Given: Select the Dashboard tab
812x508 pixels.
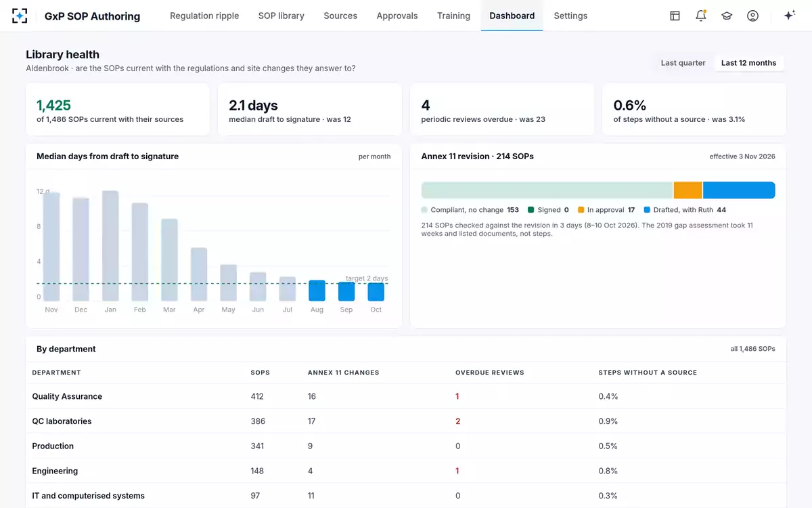Looking at the screenshot, I should [512, 16].
